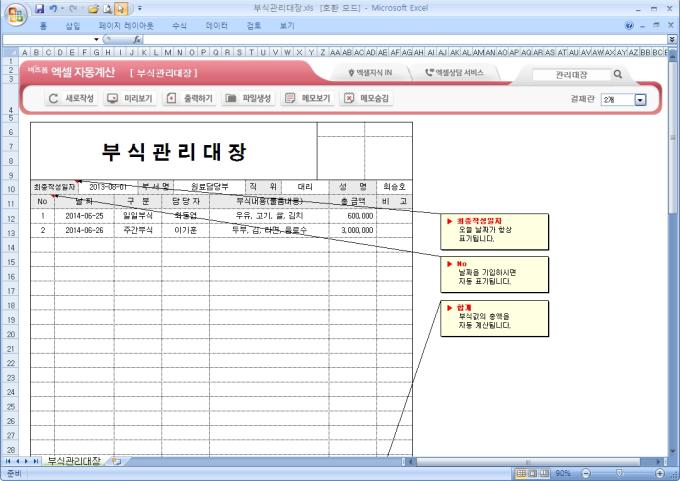The height and width of the screenshot is (481, 680).
Task: Click the 메모보기 button
Action: (x=308, y=98)
